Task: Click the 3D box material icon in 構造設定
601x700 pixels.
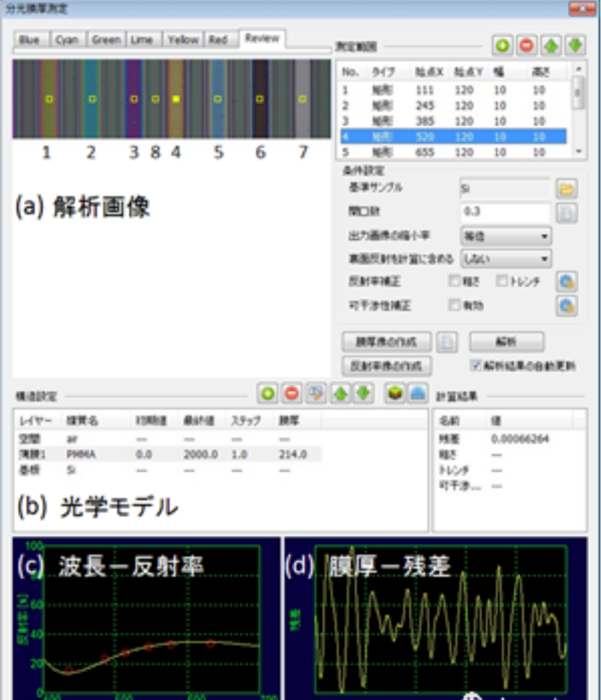Action: [394, 393]
